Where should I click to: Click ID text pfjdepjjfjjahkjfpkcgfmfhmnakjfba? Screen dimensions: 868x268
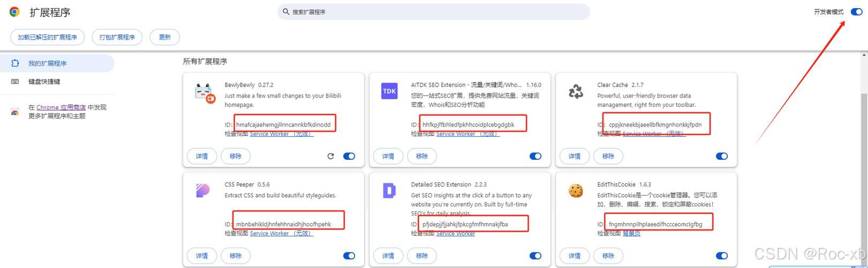point(465,224)
